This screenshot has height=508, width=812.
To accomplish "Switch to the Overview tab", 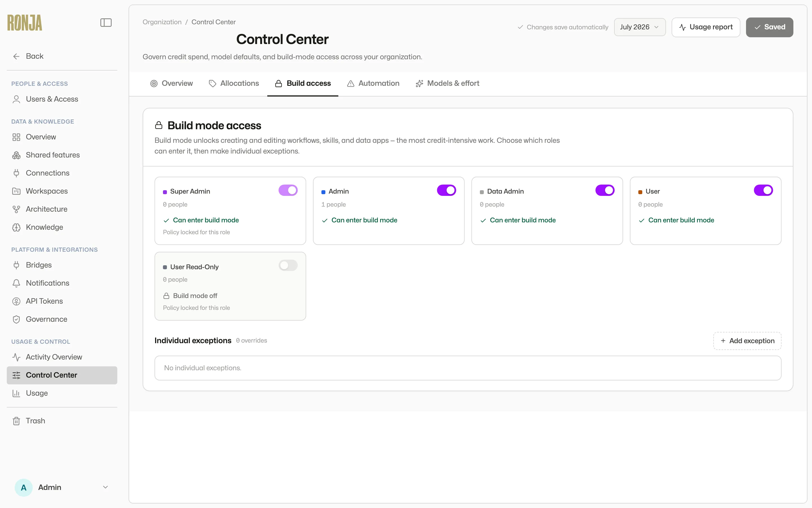I will pyautogui.click(x=171, y=84).
